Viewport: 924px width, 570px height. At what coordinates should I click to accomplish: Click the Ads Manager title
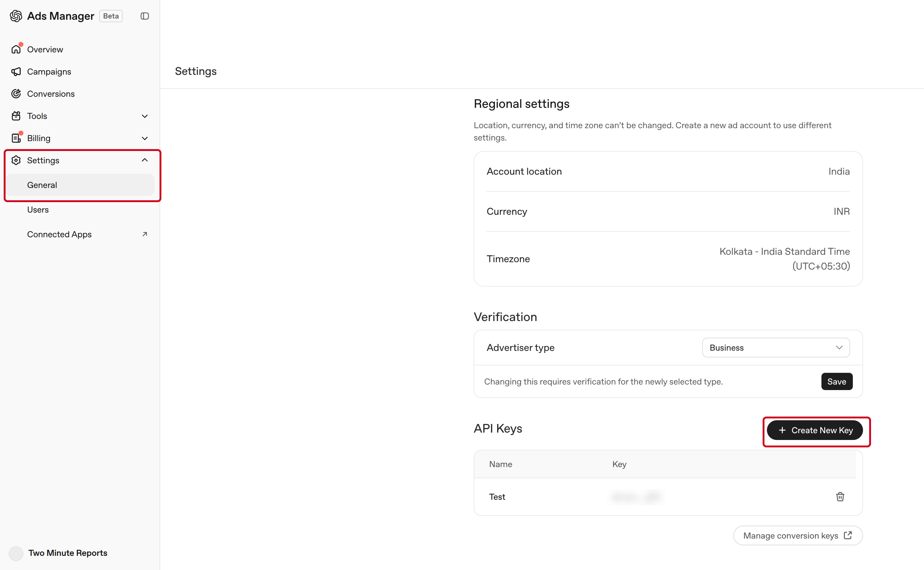[60, 16]
